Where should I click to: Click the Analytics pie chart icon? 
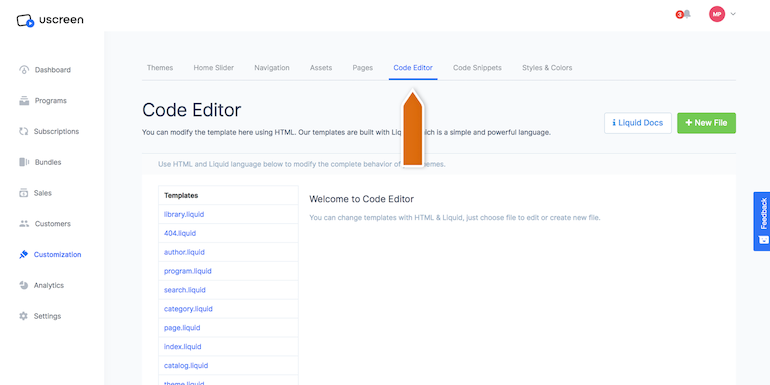pos(24,285)
